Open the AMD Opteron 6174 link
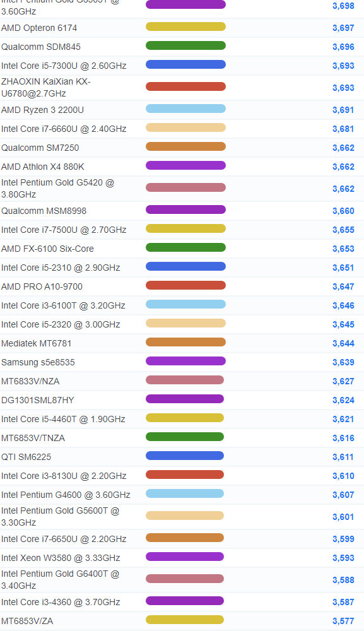The width and height of the screenshot is (364, 631). click(39, 28)
